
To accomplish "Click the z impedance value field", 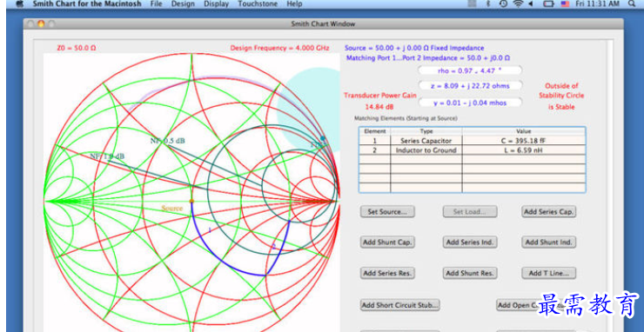I will click(x=470, y=86).
